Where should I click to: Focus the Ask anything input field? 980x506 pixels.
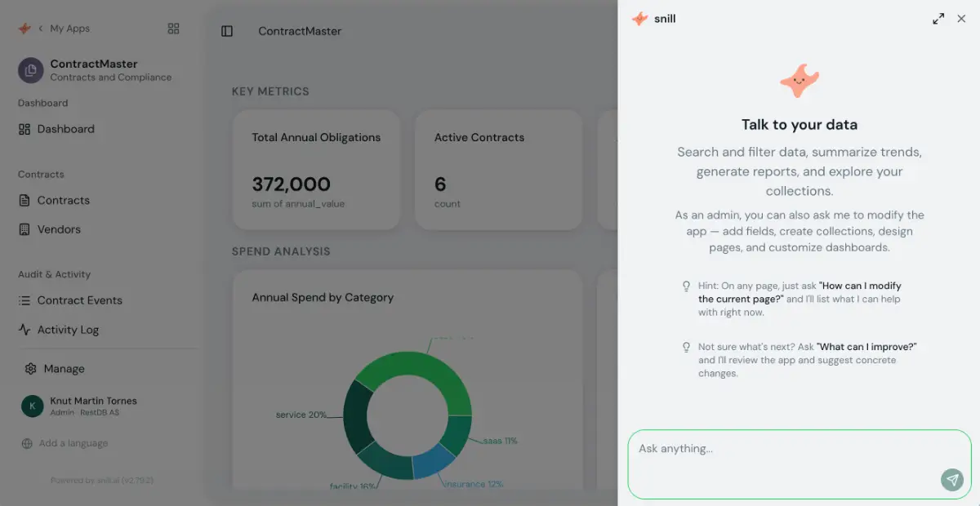[800, 464]
